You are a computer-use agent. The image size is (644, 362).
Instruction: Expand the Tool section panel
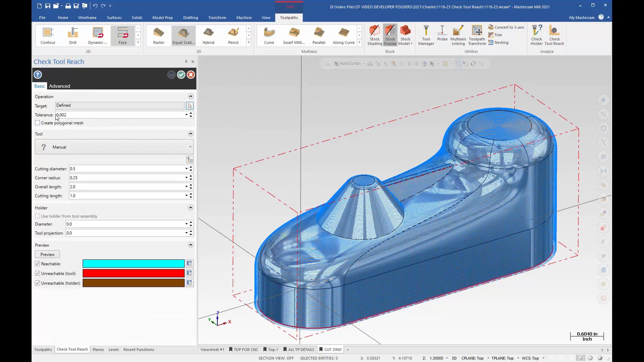point(190,133)
